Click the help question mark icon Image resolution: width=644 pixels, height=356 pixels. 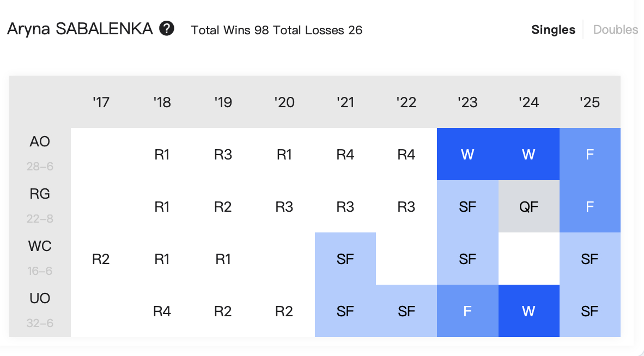coord(167,29)
